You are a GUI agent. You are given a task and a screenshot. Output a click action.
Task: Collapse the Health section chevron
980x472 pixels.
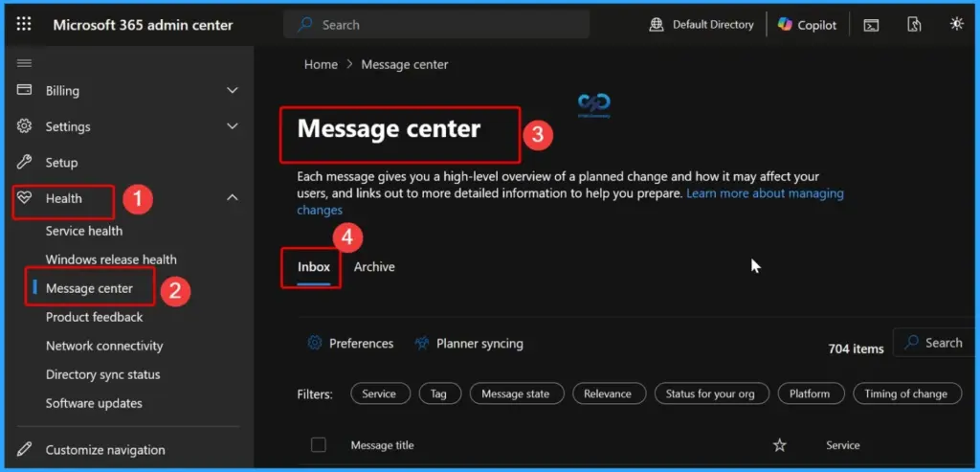[232, 197]
